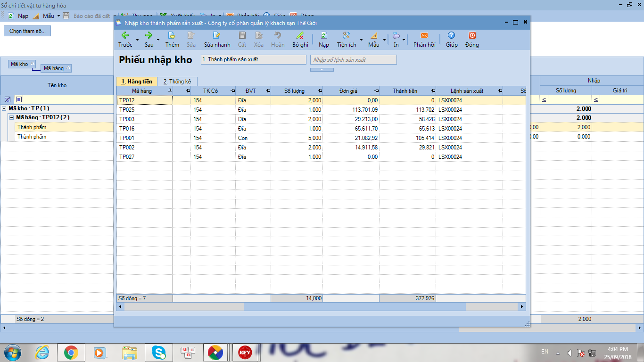Open the Windows Start menu
The image size is (644, 362).
[13, 352]
